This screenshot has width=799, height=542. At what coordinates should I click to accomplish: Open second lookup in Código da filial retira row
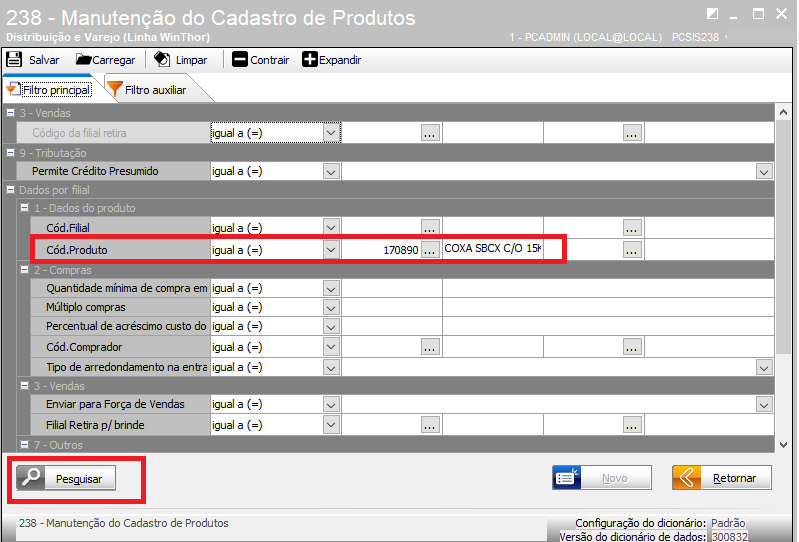632,133
